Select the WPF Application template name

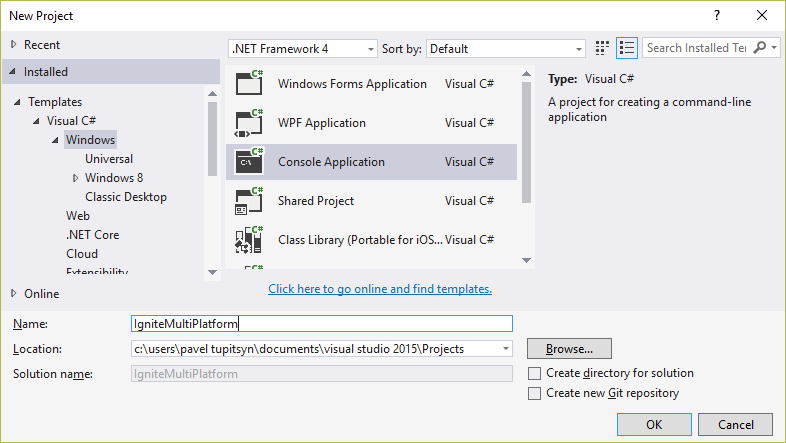tap(322, 123)
